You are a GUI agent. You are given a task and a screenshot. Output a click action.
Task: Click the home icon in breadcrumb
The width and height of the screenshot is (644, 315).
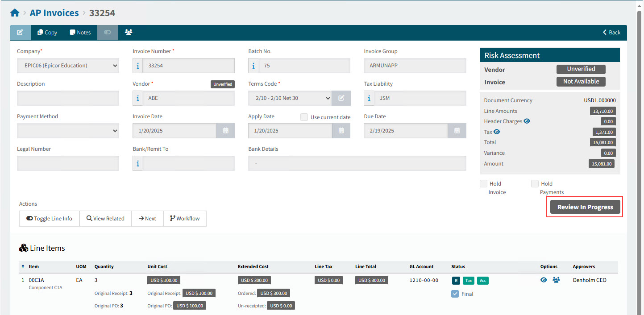point(15,13)
